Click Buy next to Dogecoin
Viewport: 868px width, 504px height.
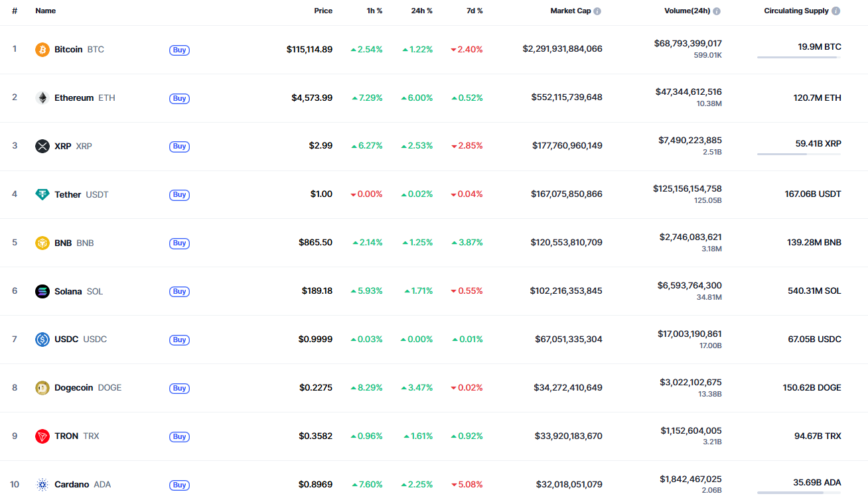179,388
